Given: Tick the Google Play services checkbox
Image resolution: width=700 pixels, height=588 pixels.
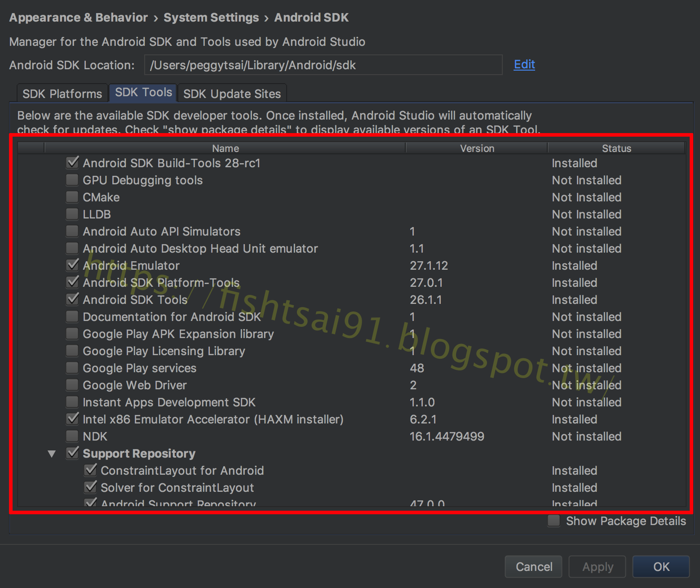Looking at the screenshot, I should [x=72, y=368].
